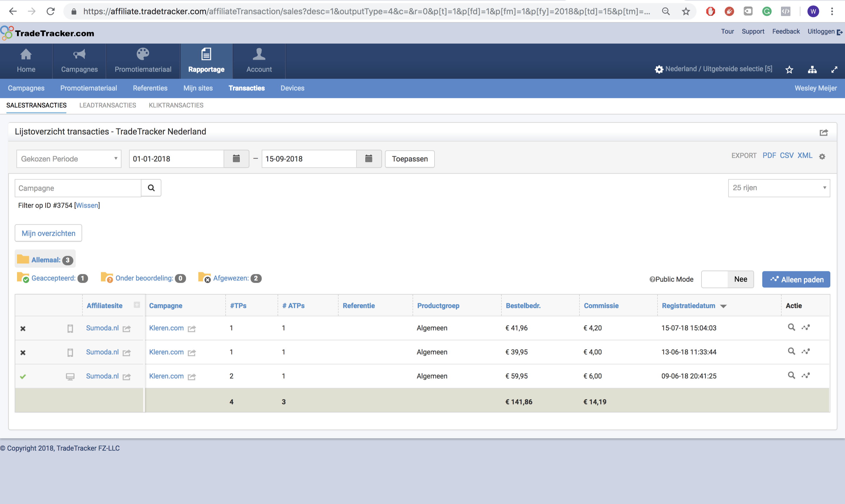Image resolution: width=845 pixels, height=504 pixels.
Task: Export the list as XML
Action: [805, 155]
